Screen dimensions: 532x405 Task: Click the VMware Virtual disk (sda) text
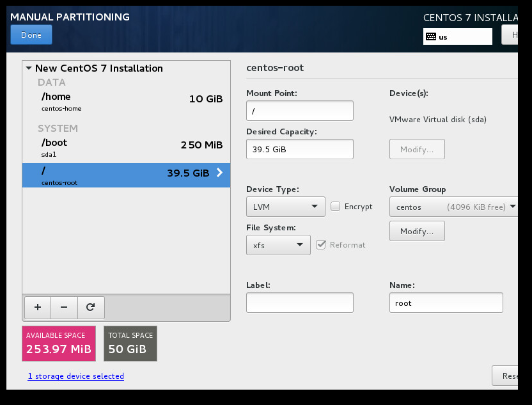[437, 120]
